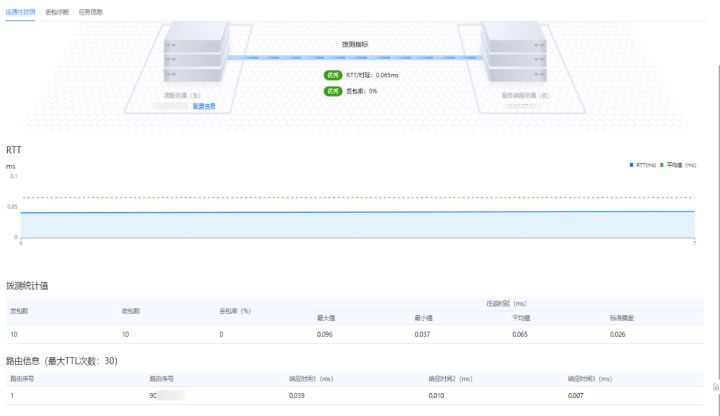Click the small icon at the right edge near the route table
The height and width of the screenshot is (416, 720).
(x=716, y=387)
